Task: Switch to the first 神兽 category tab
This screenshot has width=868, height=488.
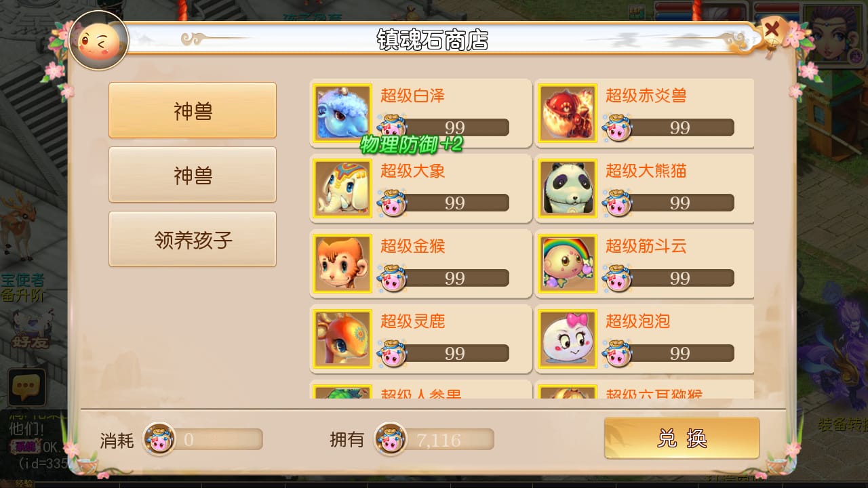Action: point(193,110)
